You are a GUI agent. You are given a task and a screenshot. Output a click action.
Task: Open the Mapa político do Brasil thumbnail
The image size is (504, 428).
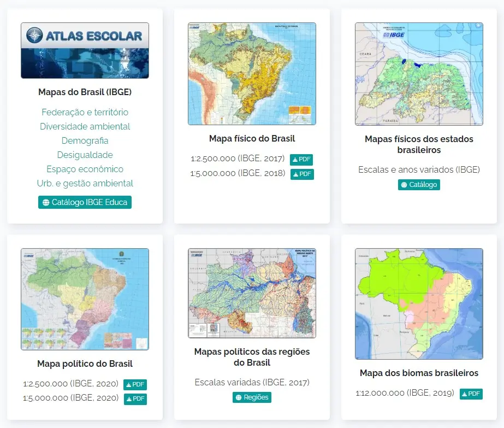tap(85, 299)
